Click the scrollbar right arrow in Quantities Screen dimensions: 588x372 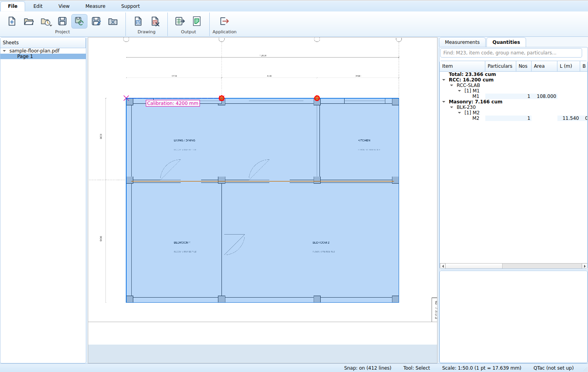(x=584, y=266)
